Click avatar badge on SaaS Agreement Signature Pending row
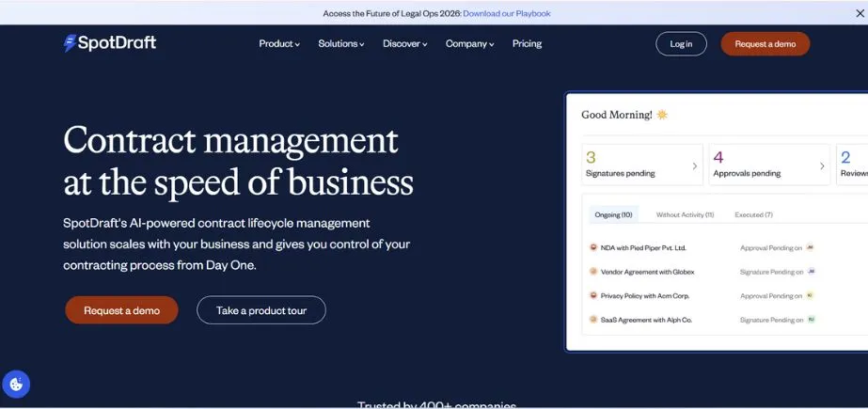 tap(812, 320)
